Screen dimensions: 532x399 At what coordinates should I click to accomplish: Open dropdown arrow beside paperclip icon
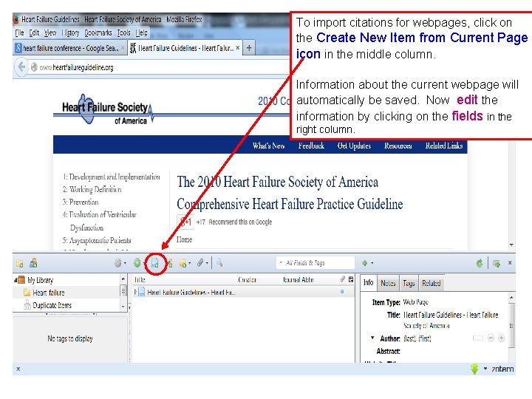(207, 263)
